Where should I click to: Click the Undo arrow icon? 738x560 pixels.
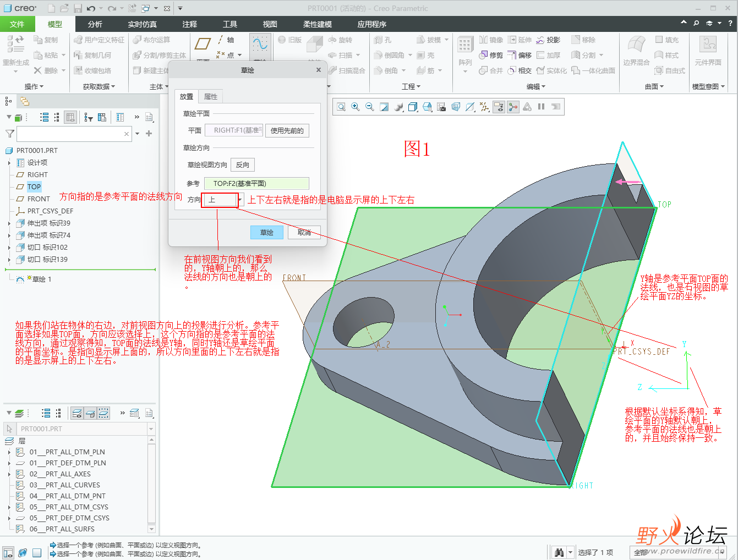tap(91, 8)
